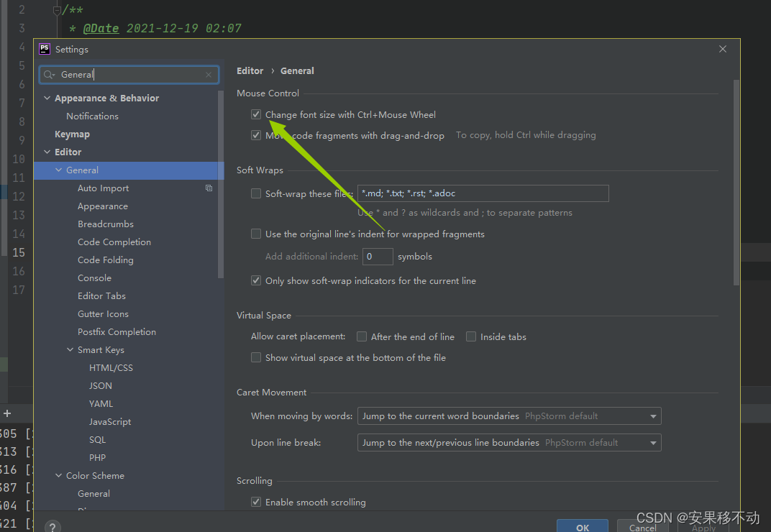Screen dimensions: 771x532
Task: Enable Soft-wrap these files checkbox
Action: 256,193
